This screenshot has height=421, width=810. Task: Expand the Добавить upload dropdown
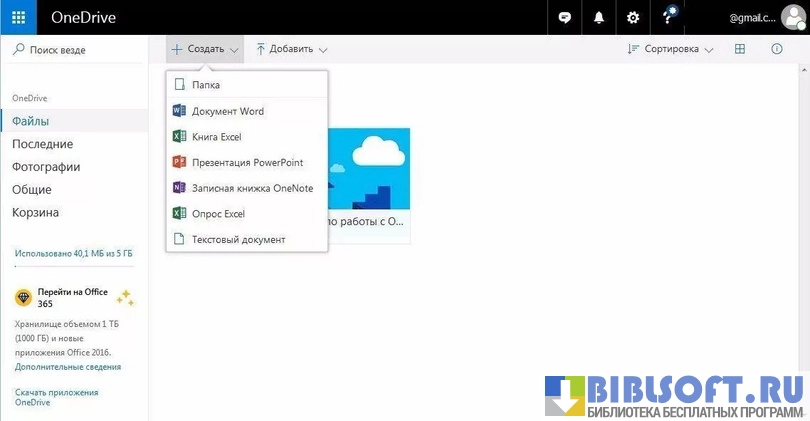coord(291,49)
